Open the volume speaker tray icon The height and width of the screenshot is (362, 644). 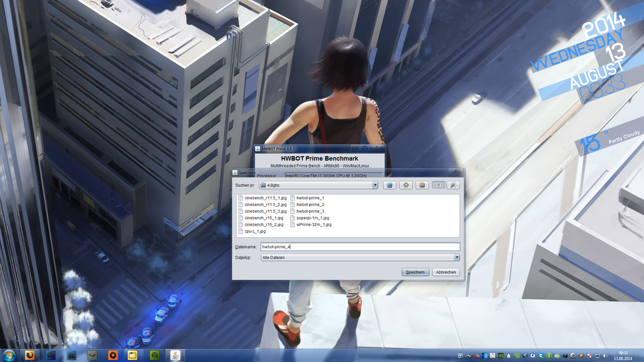pos(605,356)
